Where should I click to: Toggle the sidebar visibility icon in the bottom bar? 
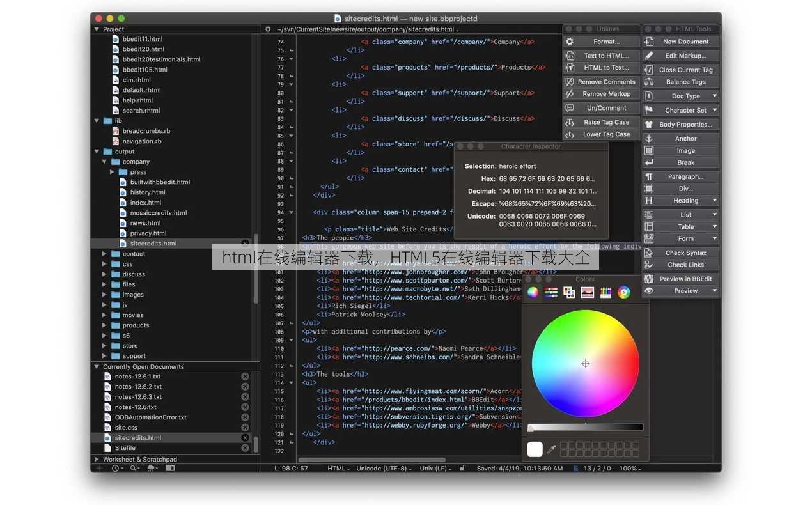pos(170,468)
